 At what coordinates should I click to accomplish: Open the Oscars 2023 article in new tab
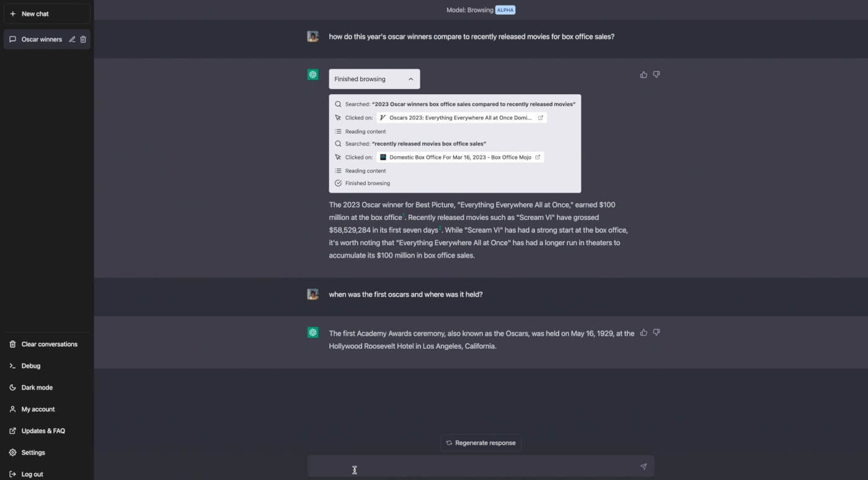click(x=540, y=117)
